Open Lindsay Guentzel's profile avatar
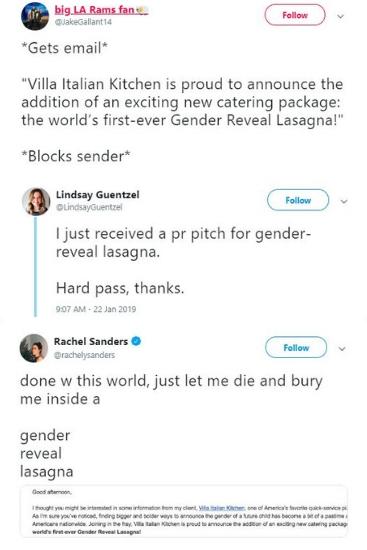 36,201
